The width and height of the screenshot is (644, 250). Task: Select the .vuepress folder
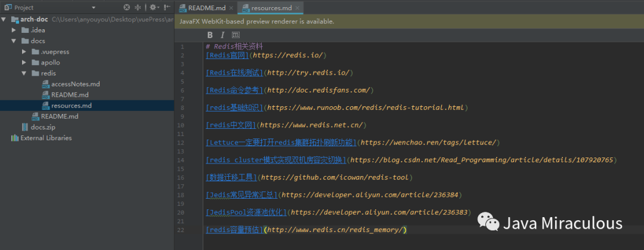[55, 52]
